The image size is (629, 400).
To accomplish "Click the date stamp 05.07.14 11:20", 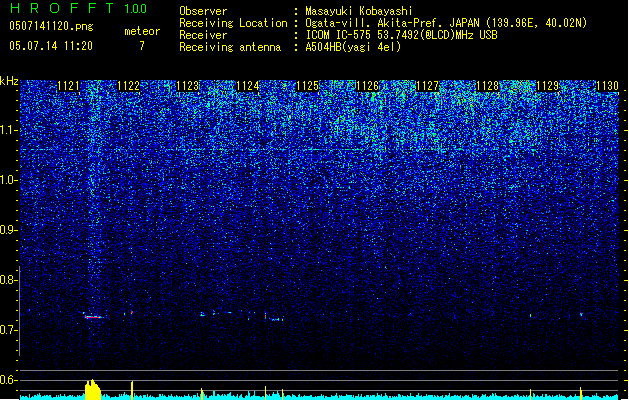I will [51, 46].
